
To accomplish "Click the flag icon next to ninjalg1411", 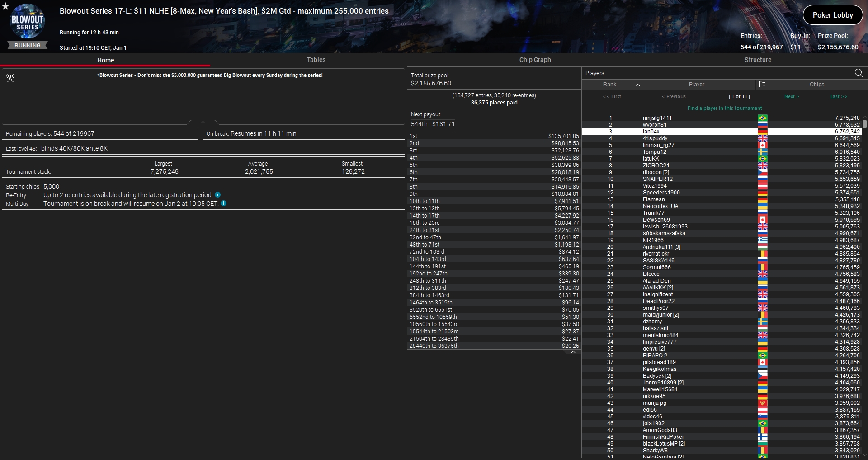I will click(x=762, y=118).
